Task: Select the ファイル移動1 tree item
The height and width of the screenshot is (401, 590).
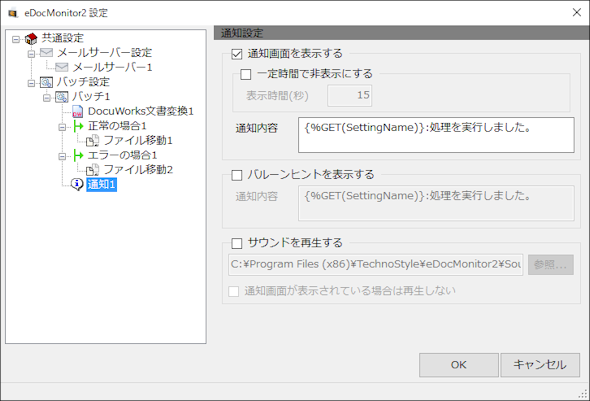Action: 138,140
